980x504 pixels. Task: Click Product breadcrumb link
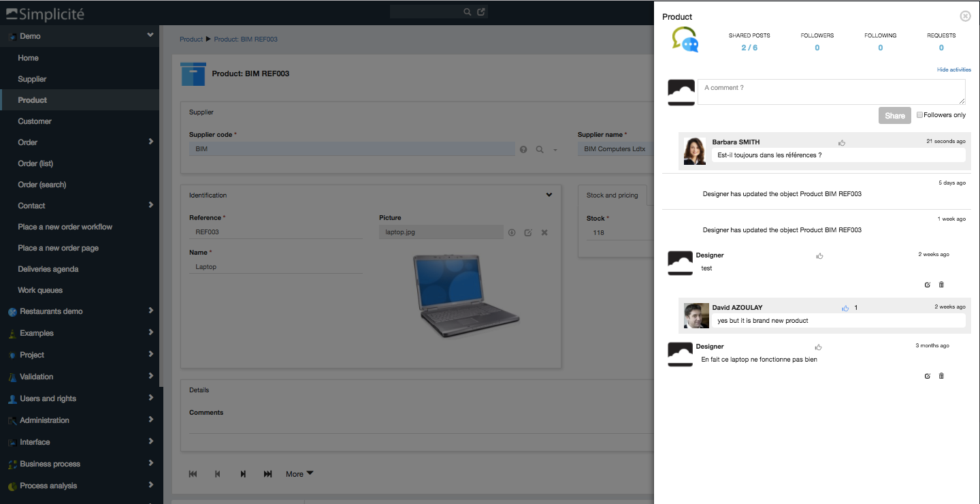(191, 40)
